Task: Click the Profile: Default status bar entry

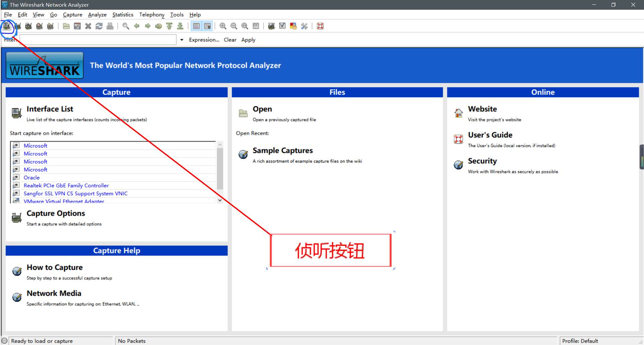Action: click(580, 341)
